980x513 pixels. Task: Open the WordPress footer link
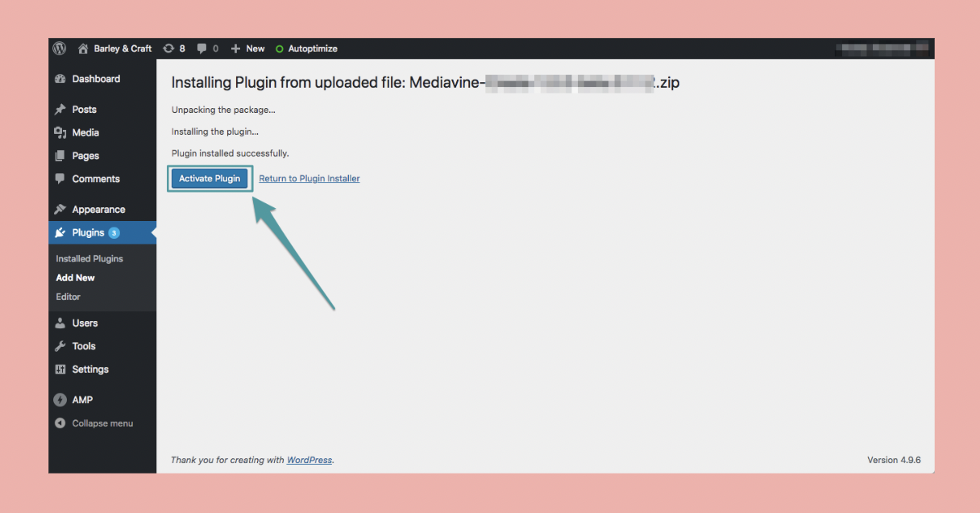click(309, 460)
